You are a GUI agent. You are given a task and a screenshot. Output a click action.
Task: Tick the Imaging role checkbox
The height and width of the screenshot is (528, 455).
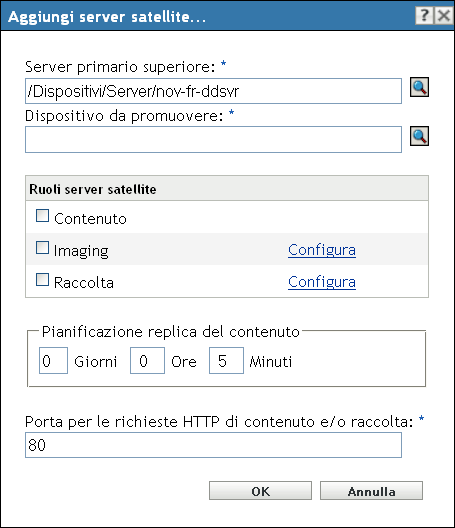pos(42,248)
